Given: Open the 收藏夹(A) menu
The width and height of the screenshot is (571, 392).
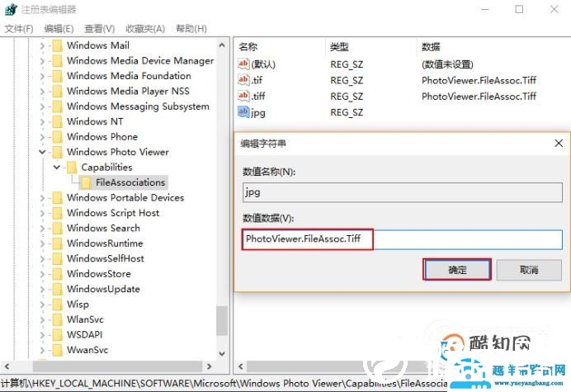Looking at the screenshot, I should pyautogui.click(x=145, y=28).
